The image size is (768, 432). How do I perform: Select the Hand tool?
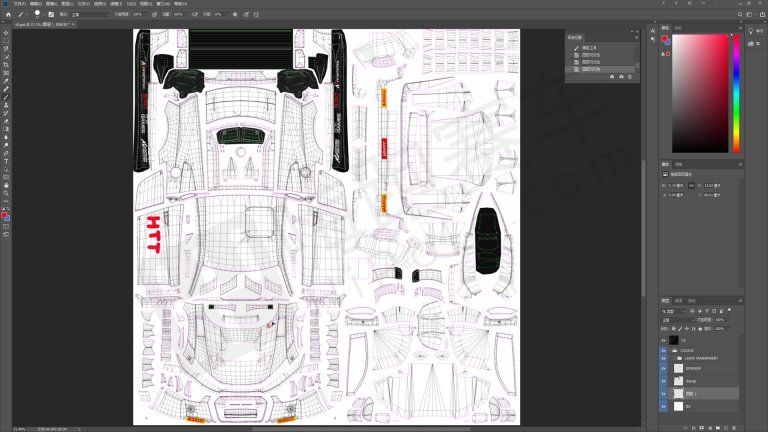click(6, 185)
